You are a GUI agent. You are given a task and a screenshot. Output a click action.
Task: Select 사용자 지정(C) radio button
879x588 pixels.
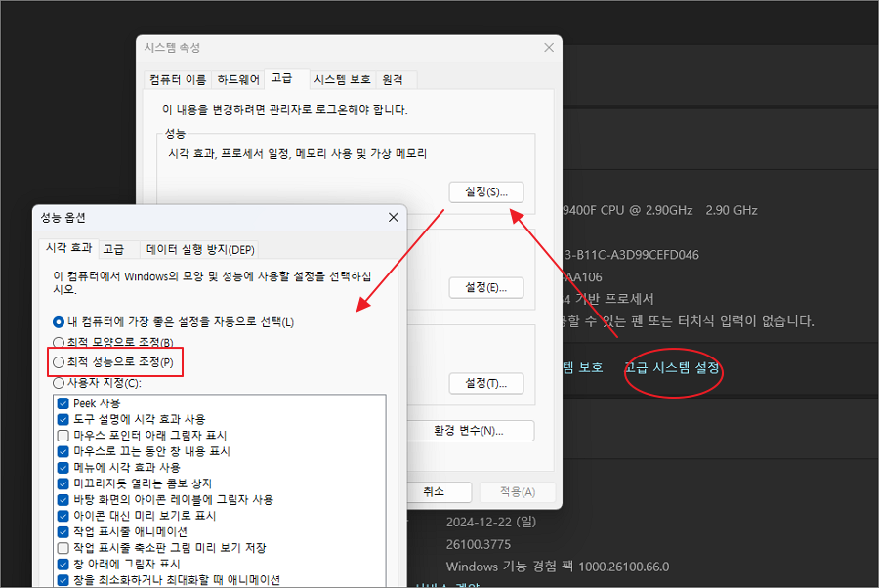coord(59,384)
